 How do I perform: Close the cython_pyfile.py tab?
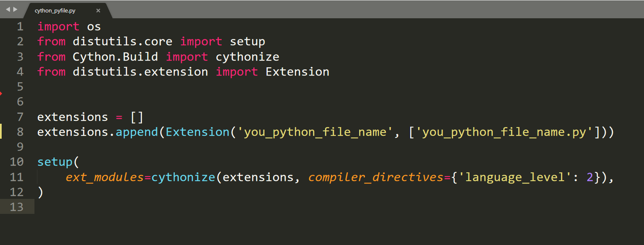point(98,11)
